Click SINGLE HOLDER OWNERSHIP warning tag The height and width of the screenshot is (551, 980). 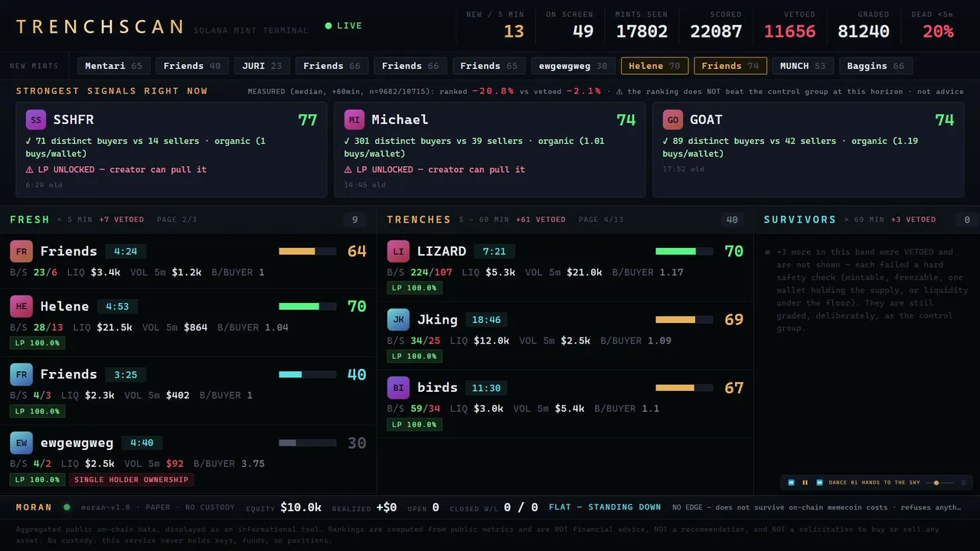[x=131, y=480]
